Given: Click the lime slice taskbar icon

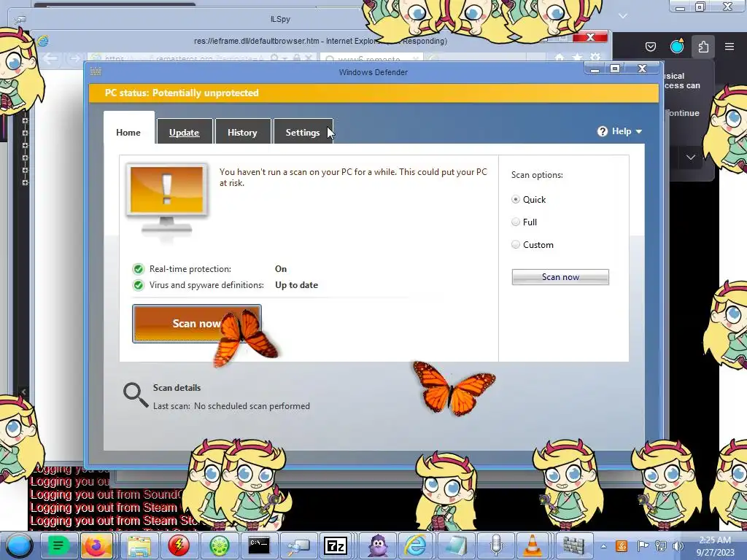Looking at the screenshot, I should pos(220,545).
